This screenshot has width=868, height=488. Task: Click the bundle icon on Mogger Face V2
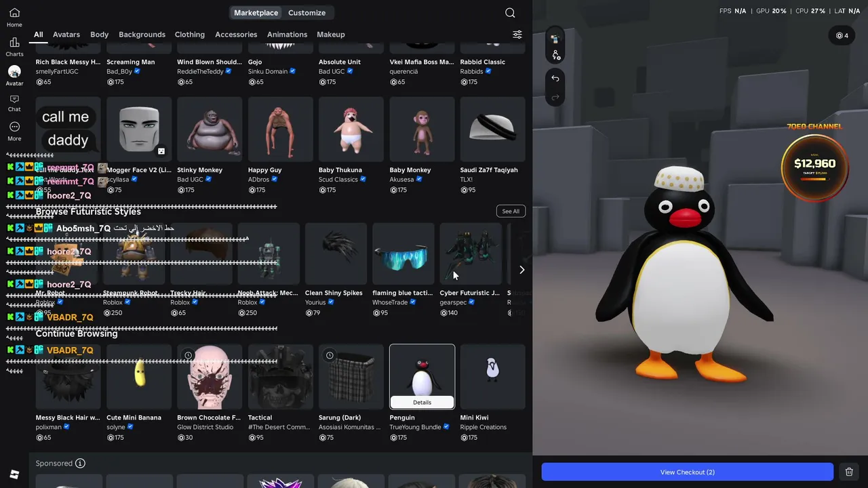pos(161,151)
